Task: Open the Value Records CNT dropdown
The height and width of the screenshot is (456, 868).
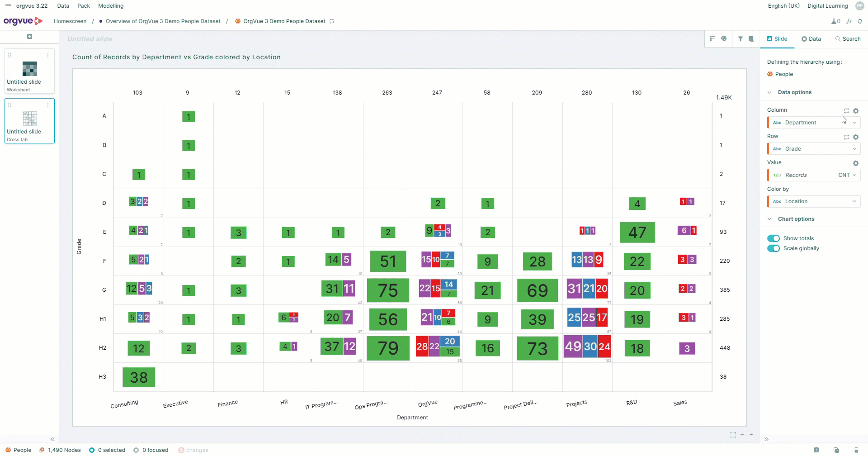Action: (814, 175)
